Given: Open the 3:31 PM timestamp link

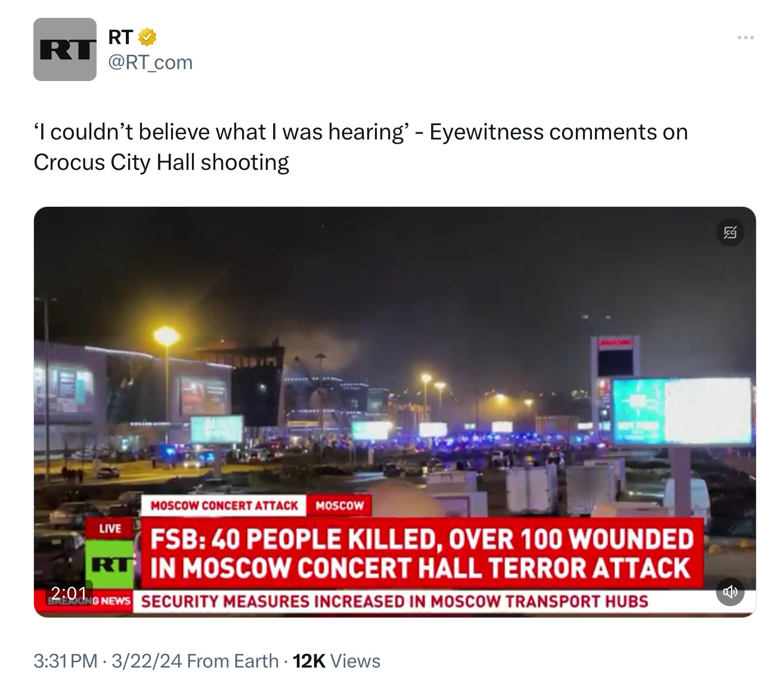Looking at the screenshot, I should pyautogui.click(x=66, y=661).
